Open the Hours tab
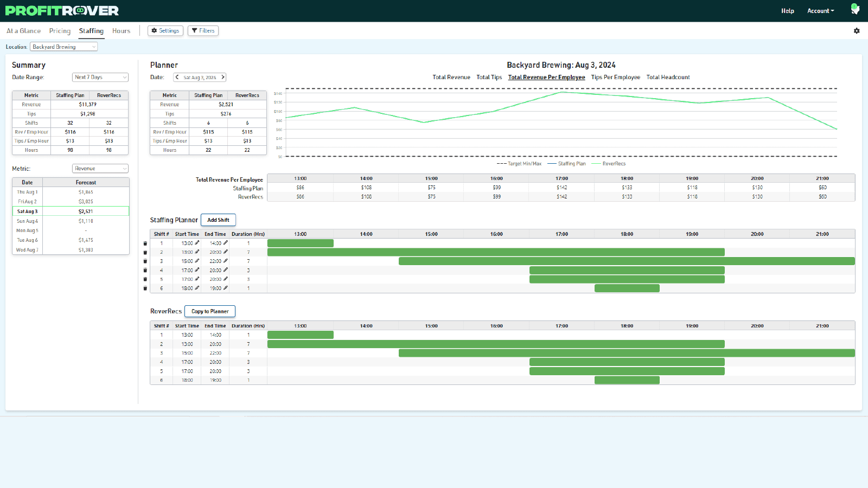The height and width of the screenshot is (488, 868). (121, 31)
